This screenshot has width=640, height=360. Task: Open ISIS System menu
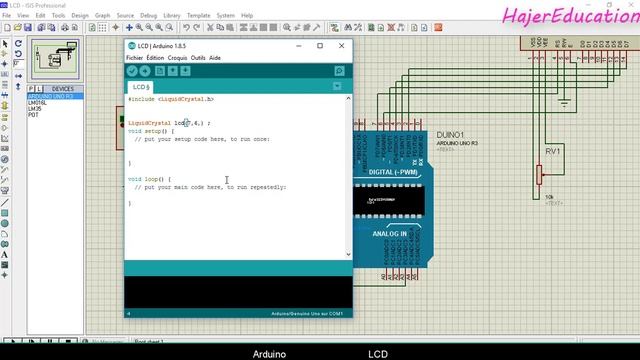tap(226, 16)
